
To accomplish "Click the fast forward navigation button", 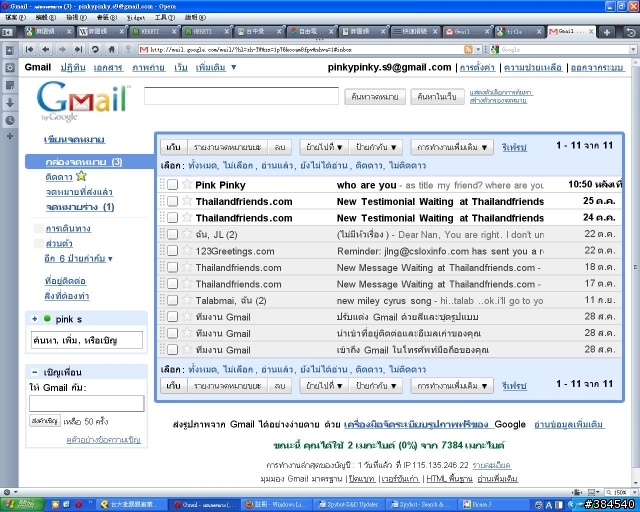I will [x=78, y=49].
